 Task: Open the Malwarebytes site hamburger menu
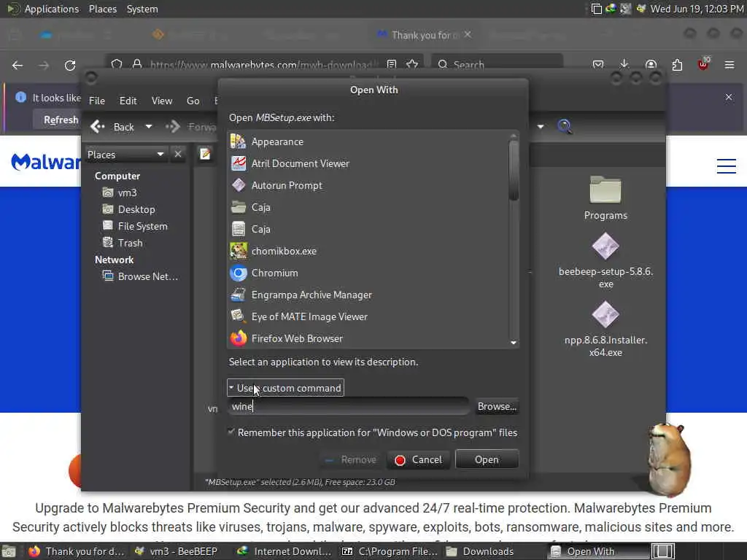[x=727, y=166]
